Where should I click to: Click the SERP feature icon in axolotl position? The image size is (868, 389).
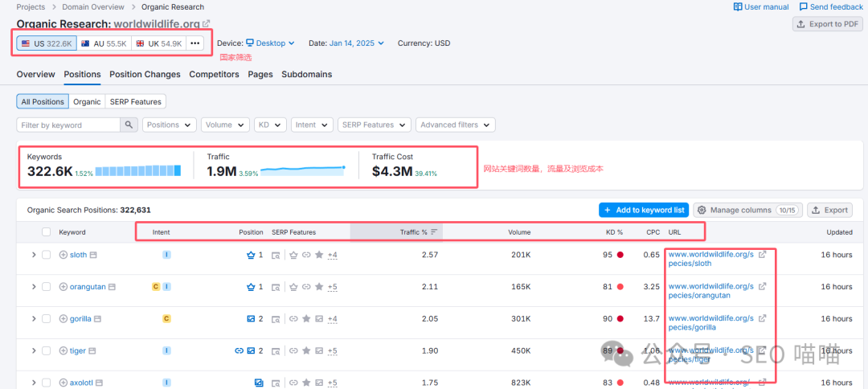259,383
